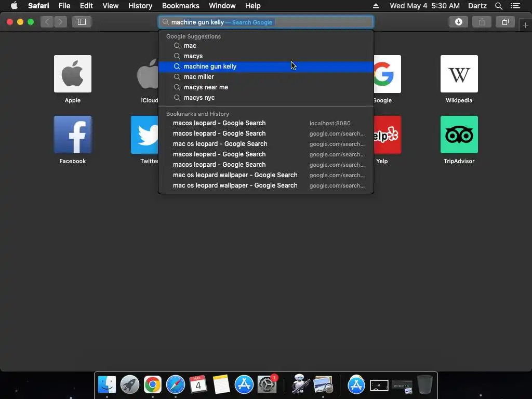Viewport: 532px width, 399px height.
Task: Open the Apple favorite tile
Action: point(73,74)
